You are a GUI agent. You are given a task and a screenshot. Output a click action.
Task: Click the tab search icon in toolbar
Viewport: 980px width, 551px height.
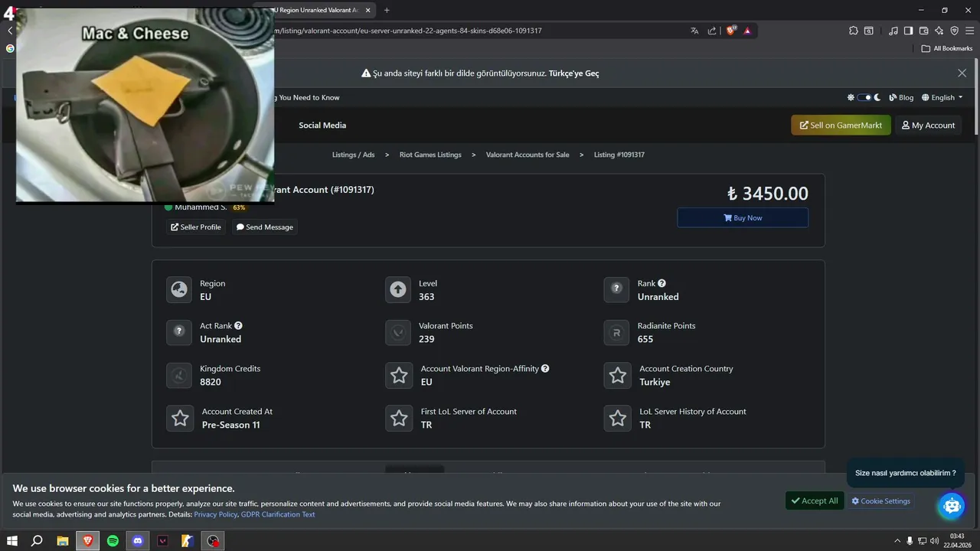click(869, 31)
